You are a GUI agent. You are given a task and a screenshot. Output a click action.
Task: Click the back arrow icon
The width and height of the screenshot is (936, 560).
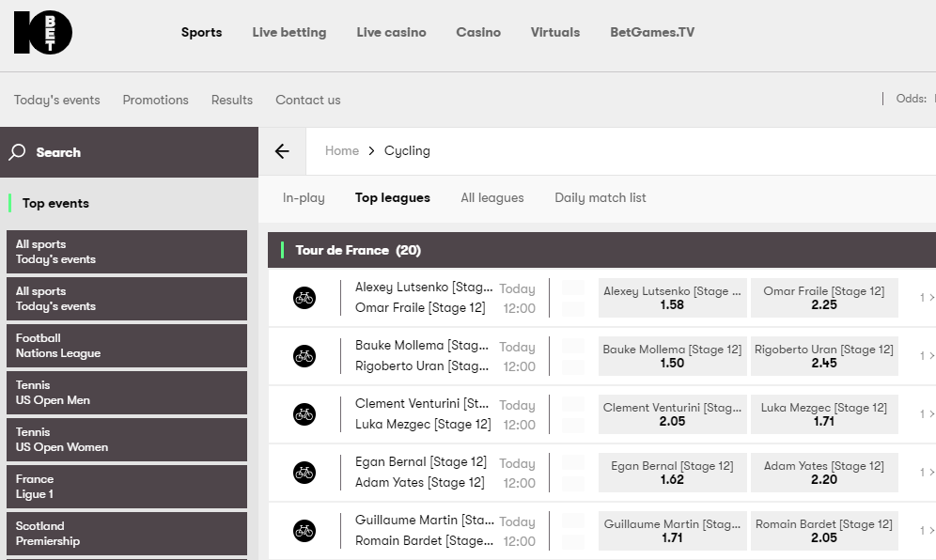coord(282,151)
